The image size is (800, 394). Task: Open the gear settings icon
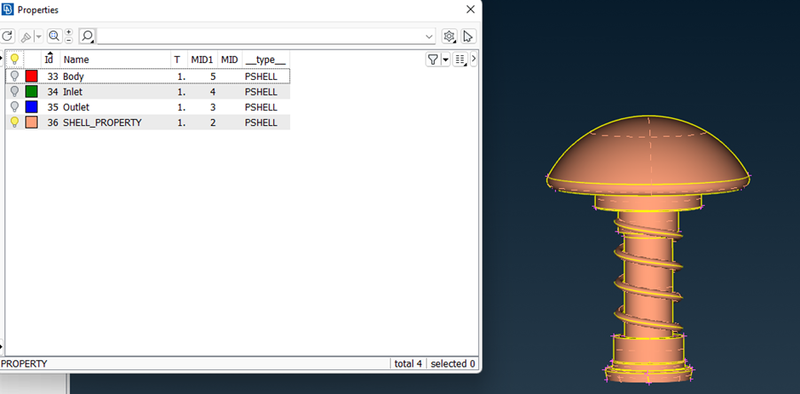tap(449, 36)
